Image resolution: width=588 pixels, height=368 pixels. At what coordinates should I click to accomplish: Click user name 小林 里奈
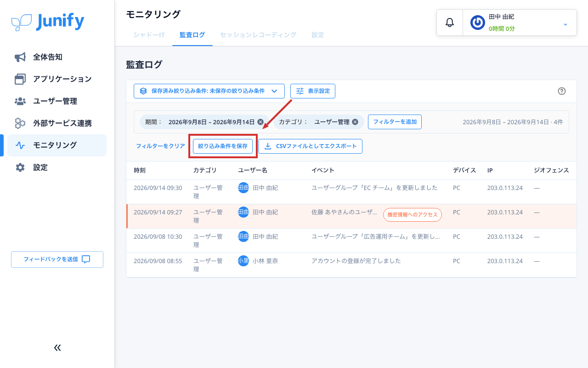click(265, 261)
